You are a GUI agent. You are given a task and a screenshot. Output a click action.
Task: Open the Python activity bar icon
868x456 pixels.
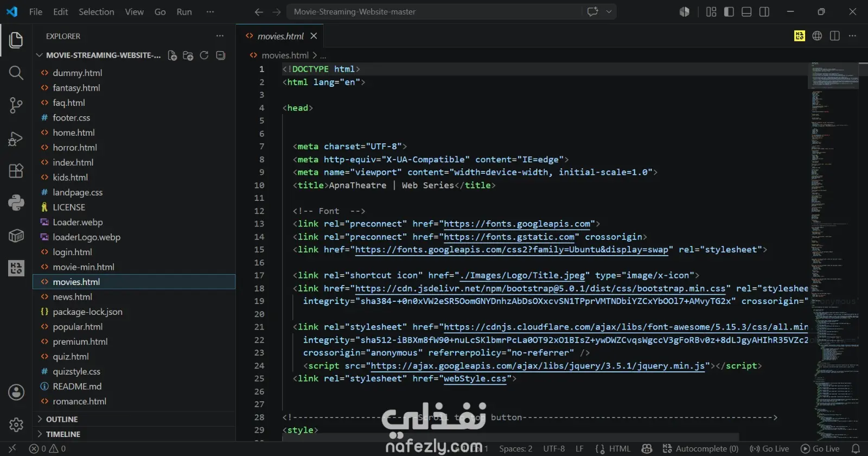pos(16,202)
